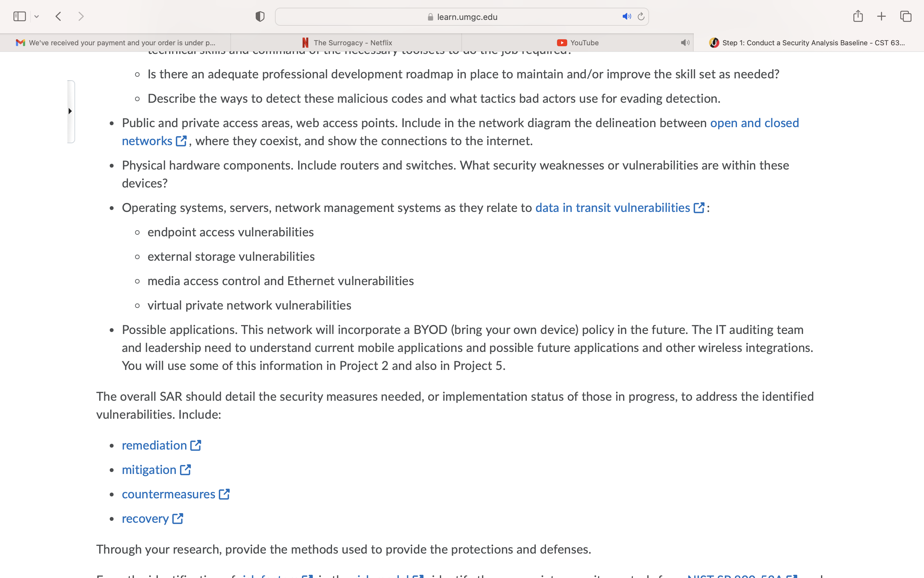Mute audio via address bar speaker icon

627,16
